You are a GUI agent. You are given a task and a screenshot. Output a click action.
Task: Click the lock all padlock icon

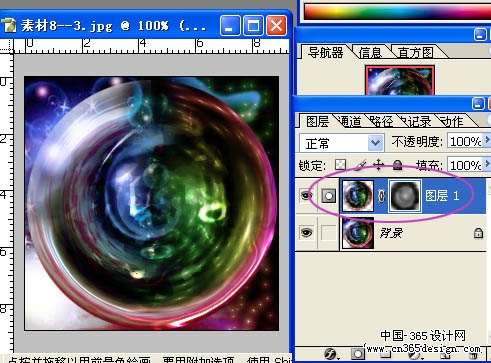[x=397, y=165]
